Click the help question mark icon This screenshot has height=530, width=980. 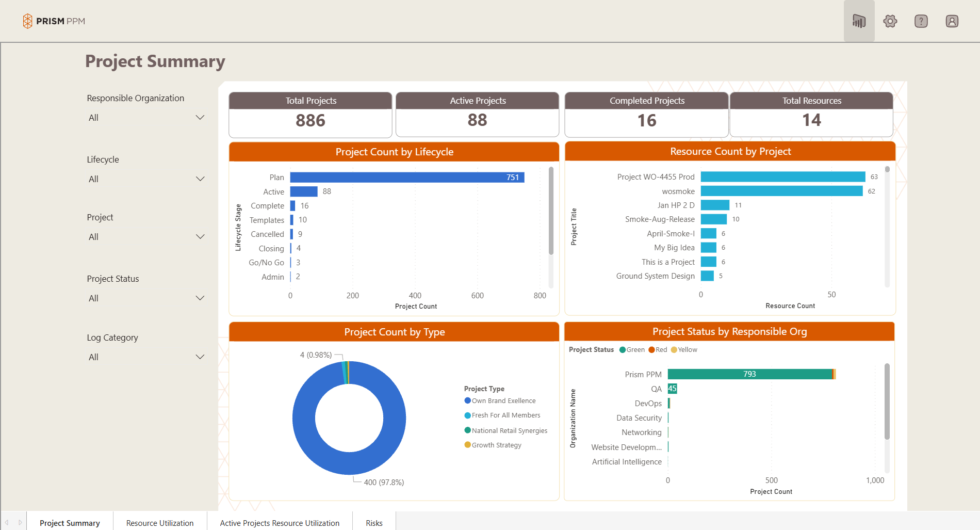click(x=921, y=21)
